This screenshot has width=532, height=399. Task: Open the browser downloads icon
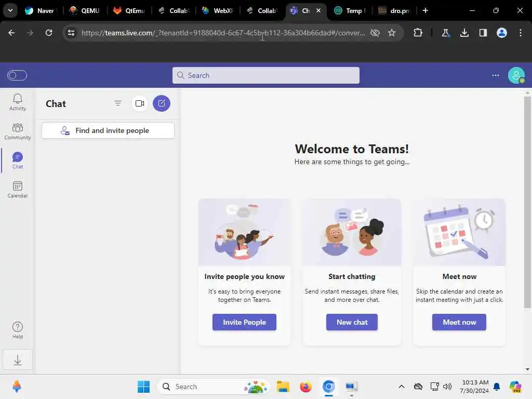464,33
